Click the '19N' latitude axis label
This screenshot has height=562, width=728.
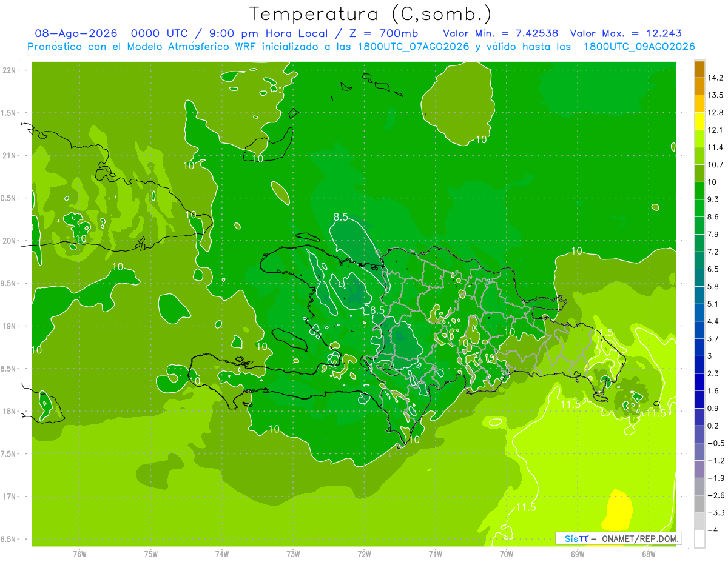click(10, 326)
